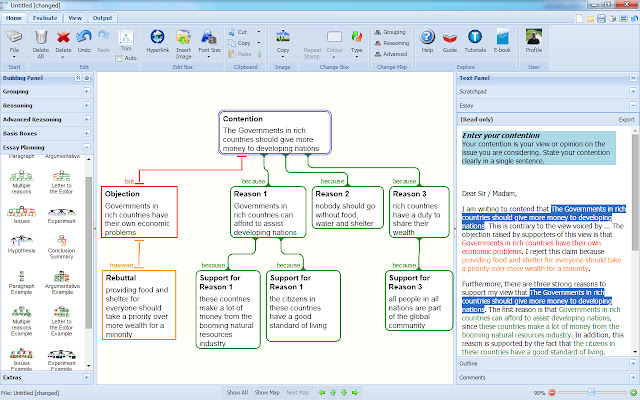Viewport: 640px width, 400px height.
Task: Open Help with the question mark icon
Action: 427,37
